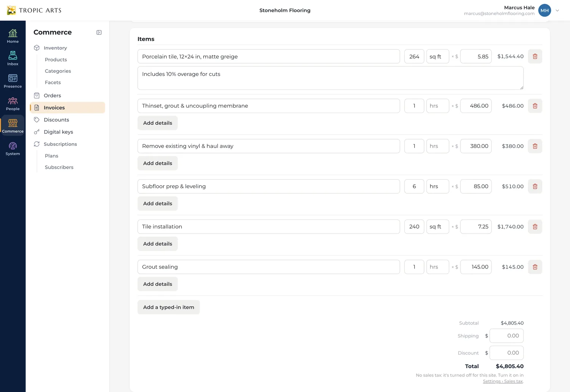Edit quantity 240 for Tile installation

pyautogui.click(x=414, y=227)
